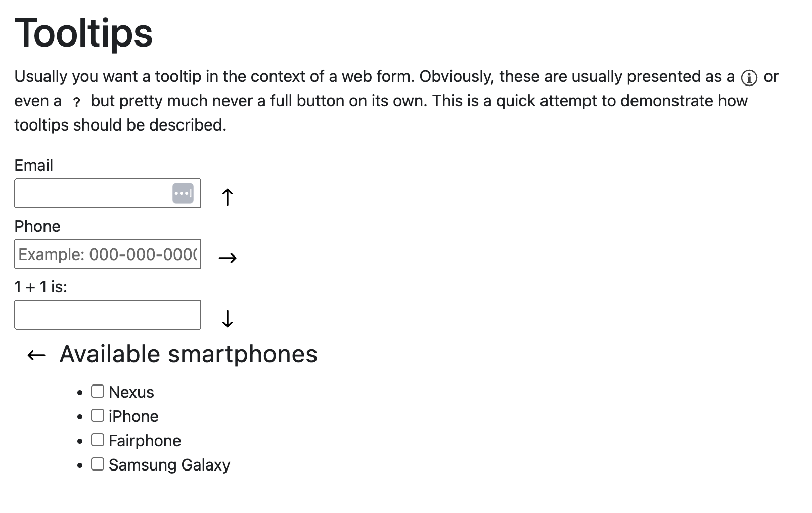Click the right arrow beside Phone field
The width and height of the screenshot is (812, 513).
coord(228,258)
